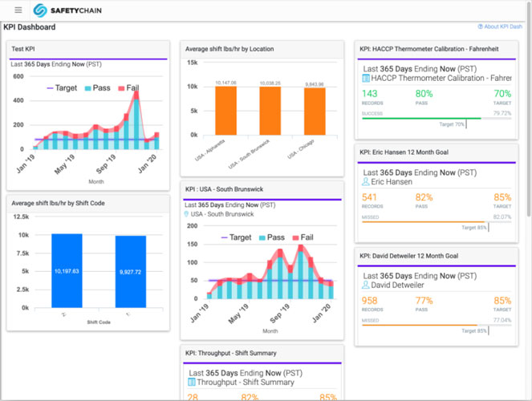Click the form icon beside HACCP Thermometer Calibration

click(367, 79)
